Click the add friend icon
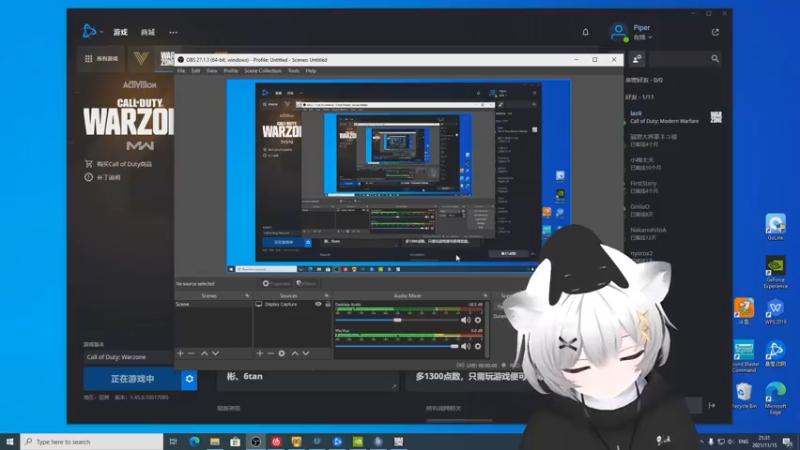Image resolution: width=800 pixels, height=450 pixels. point(637,59)
